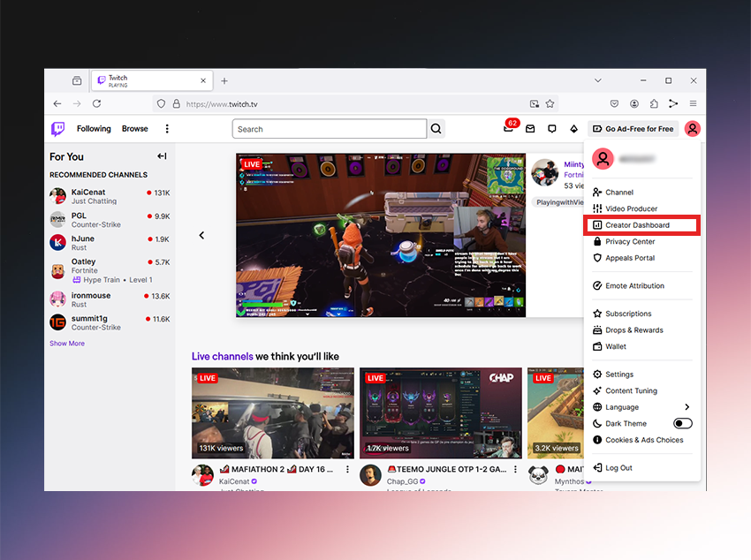This screenshot has width=751, height=560.
Task: Click the Get Bits diamond icon
Action: point(573,129)
